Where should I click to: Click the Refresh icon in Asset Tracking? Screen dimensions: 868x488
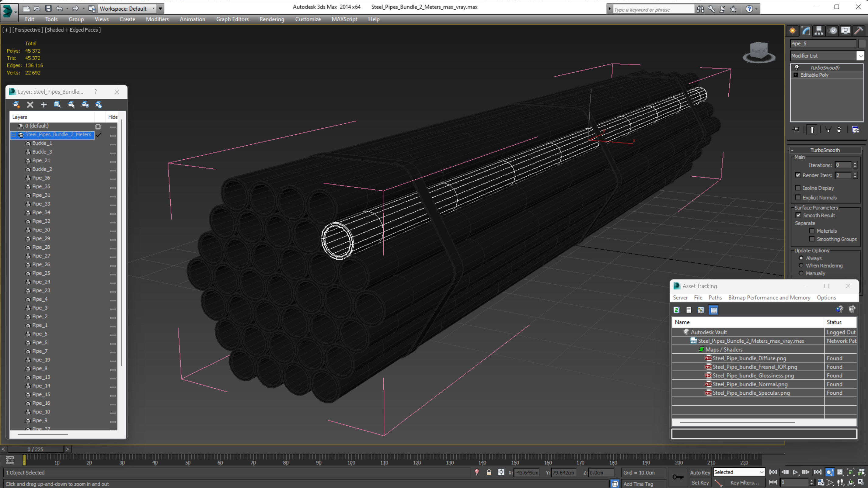(x=676, y=310)
